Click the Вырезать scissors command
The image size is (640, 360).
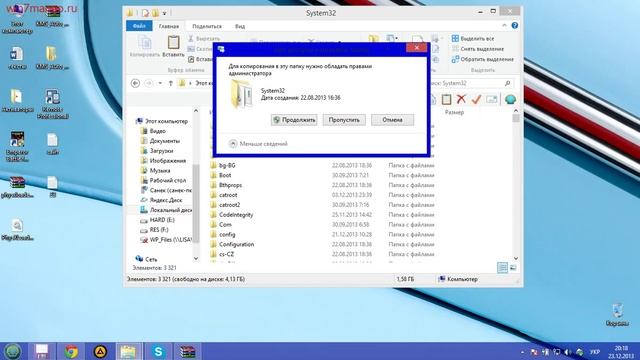point(204,38)
